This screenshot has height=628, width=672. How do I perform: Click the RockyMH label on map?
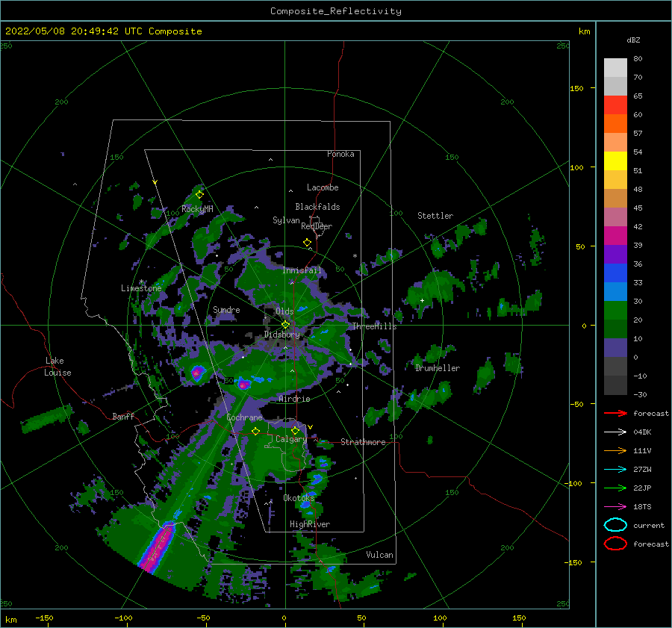tap(197, 209)
